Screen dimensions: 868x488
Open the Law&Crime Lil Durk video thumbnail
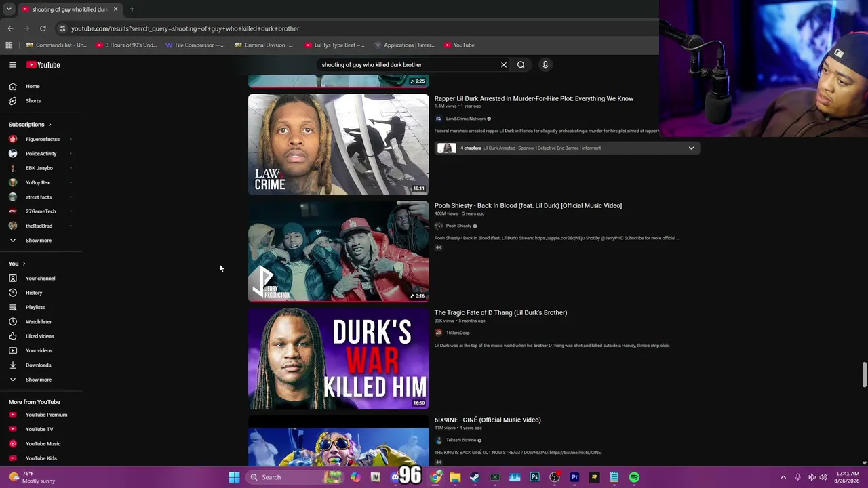[x=338, y=144]
